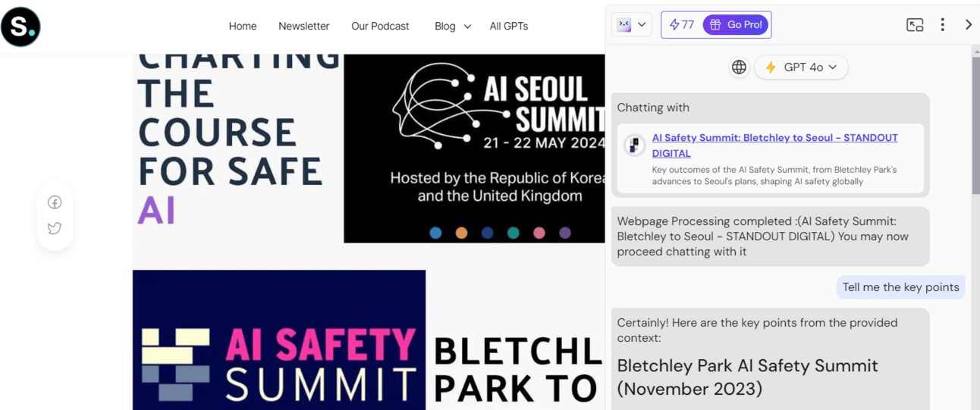Open the Our Podcast menu item
The height and width of the screenshot is (410, 980).
tap(380, 26)
